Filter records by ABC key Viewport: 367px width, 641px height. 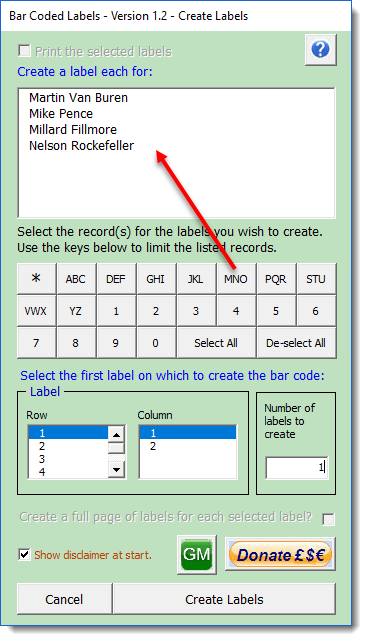76,279
